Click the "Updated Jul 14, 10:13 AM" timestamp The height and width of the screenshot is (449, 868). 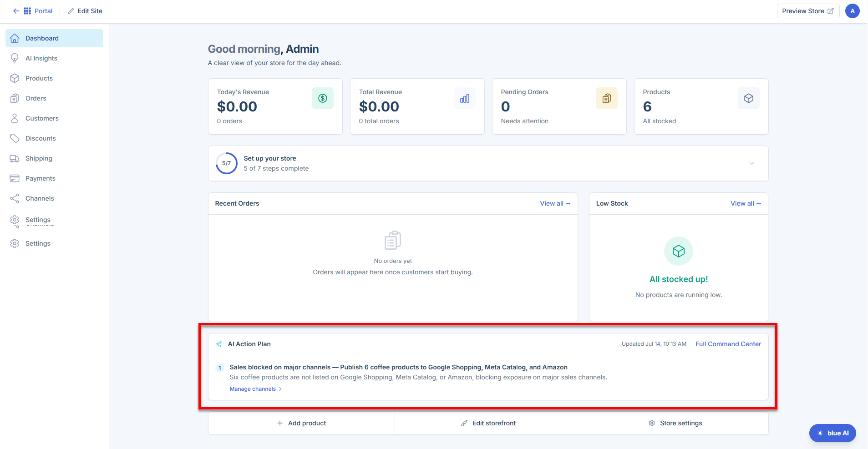(x=654, y=344)
